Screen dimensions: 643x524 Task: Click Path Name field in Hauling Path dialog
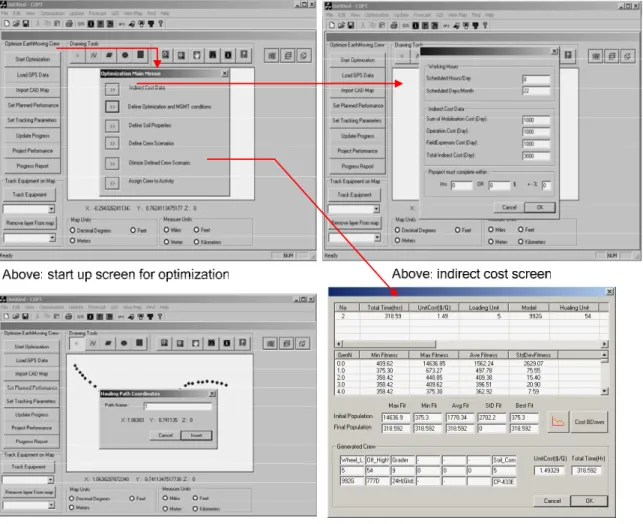click(x=178, y=406)
